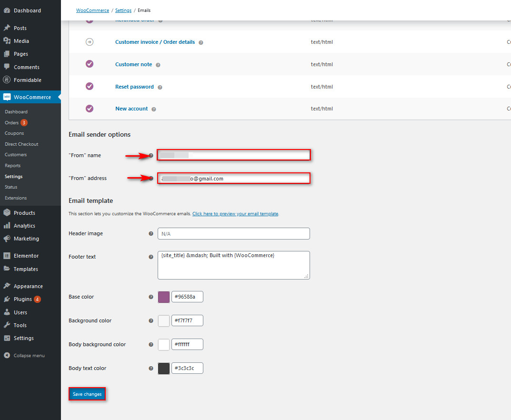Open preview your email template link

pos(235,214)
